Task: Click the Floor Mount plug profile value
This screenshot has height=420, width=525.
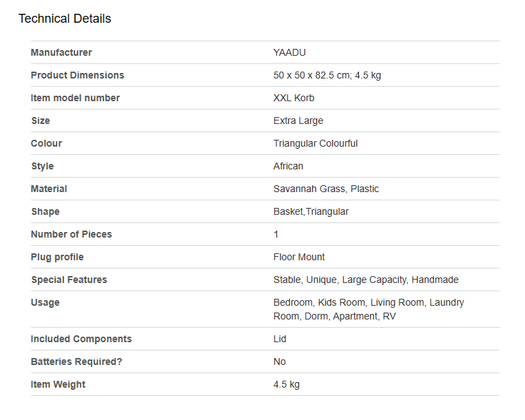Action: tap(298, 257)
